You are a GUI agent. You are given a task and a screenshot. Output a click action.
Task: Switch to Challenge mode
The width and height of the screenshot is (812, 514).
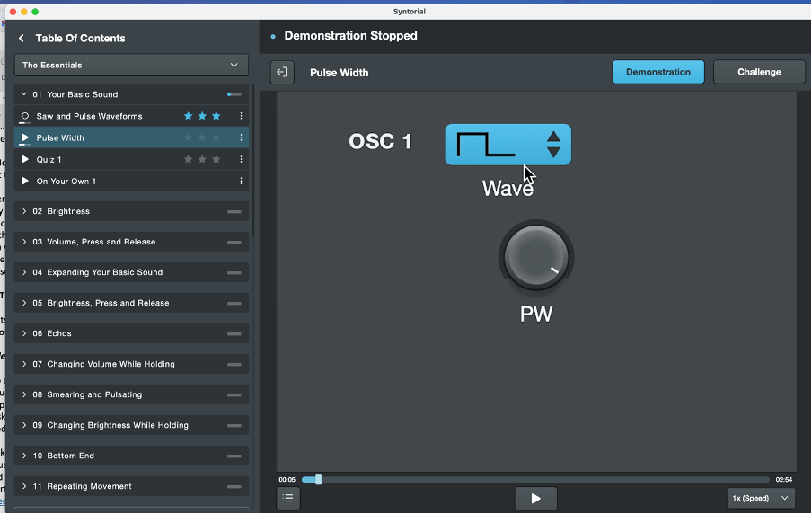tap(759, 73)
